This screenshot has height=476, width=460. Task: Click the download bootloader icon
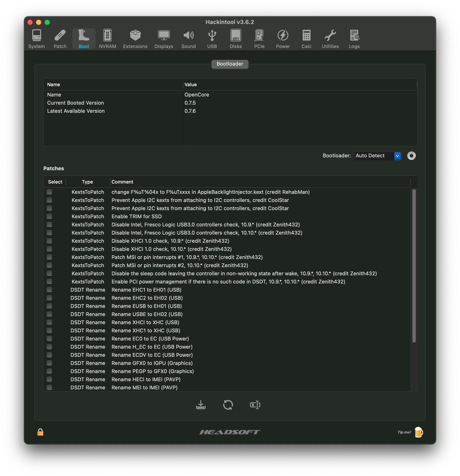click(x=201, y=405)
